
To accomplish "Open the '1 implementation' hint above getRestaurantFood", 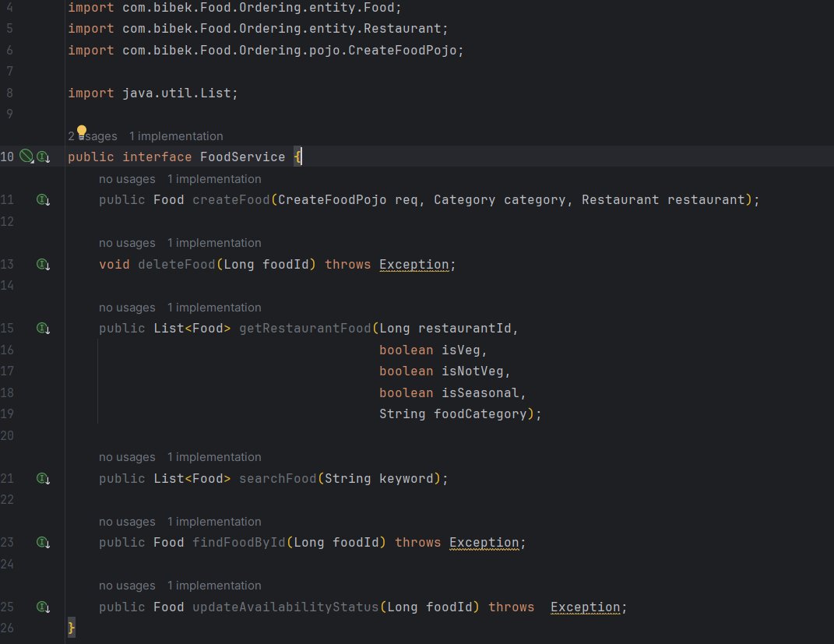I will [x=214, y=308].
